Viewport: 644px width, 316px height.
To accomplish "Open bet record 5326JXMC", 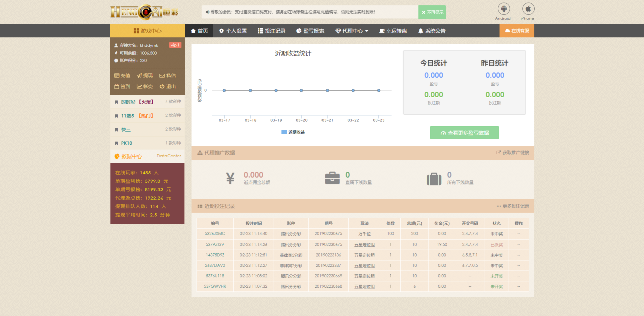I will (215, 234).
